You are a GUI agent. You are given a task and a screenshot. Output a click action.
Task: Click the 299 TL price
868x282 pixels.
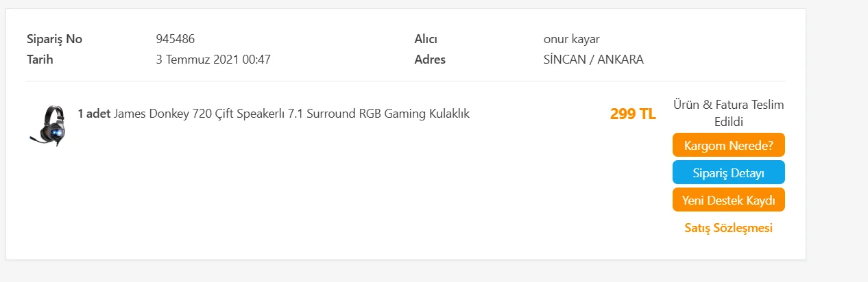pyautogui.click(x=633, y=114)
